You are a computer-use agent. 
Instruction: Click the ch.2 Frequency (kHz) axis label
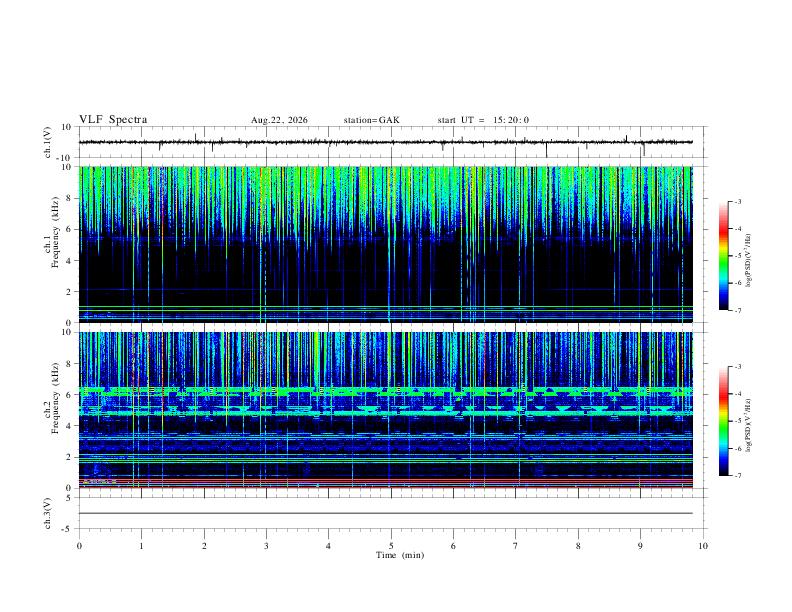point(52,410)
